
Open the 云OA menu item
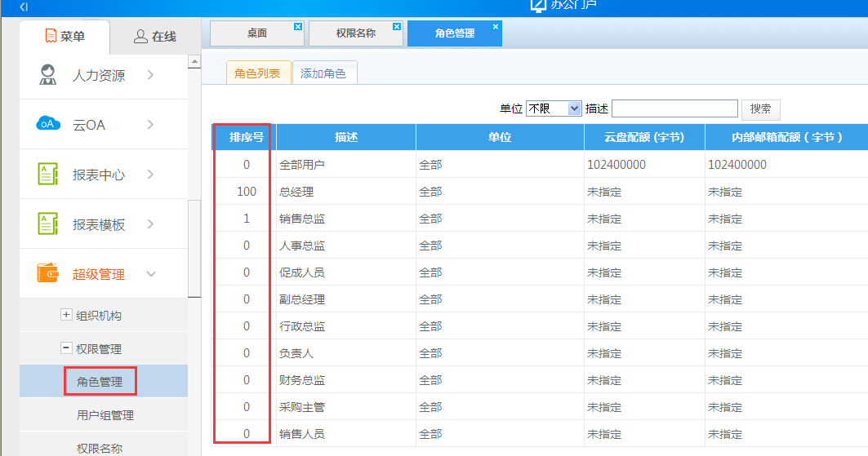[104, 124]
